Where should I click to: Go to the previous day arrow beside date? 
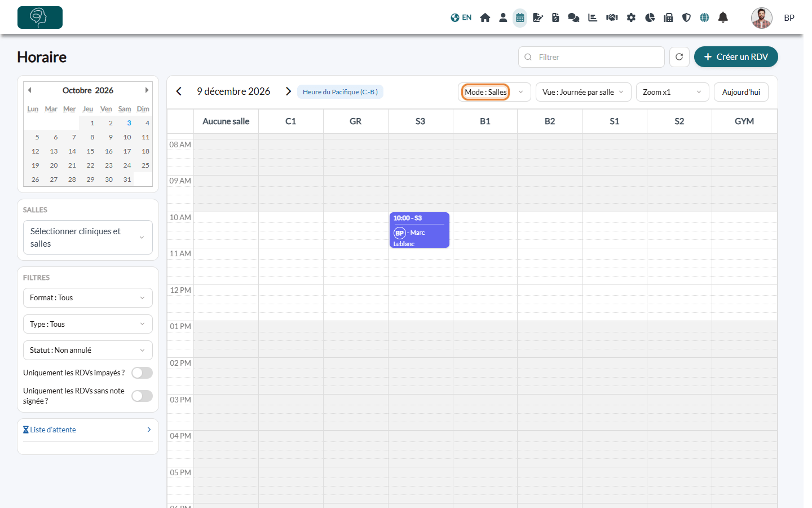tap(179, 91)
